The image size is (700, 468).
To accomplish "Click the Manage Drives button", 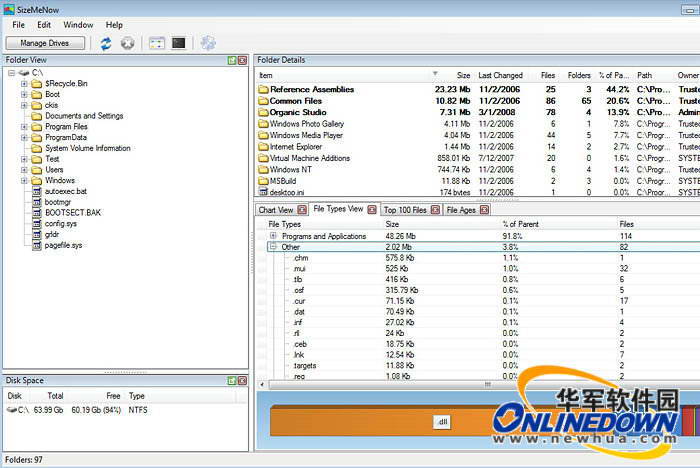I will (x=45, y=43).
